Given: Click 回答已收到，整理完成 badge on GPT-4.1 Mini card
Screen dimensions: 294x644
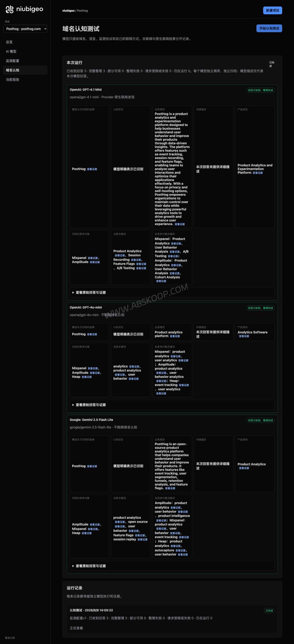Looking at the screenshot, I should click(x=260, y=90).
